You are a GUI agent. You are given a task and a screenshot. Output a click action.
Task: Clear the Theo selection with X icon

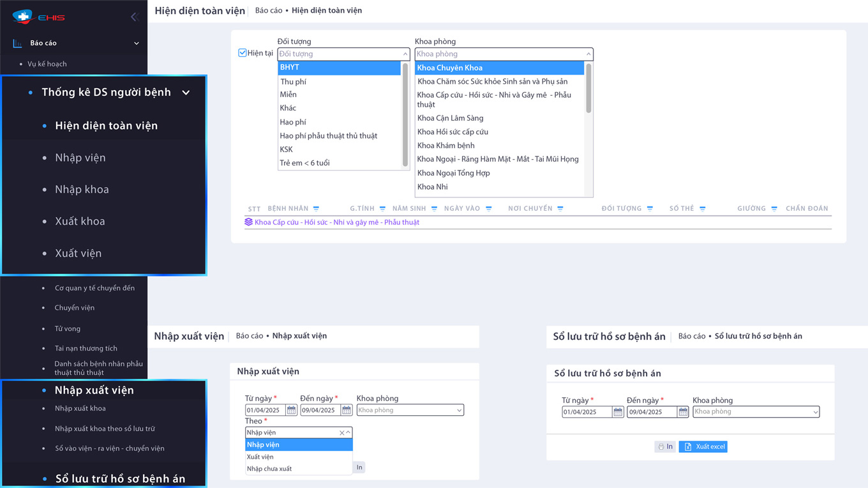click(x=341, y=433)
